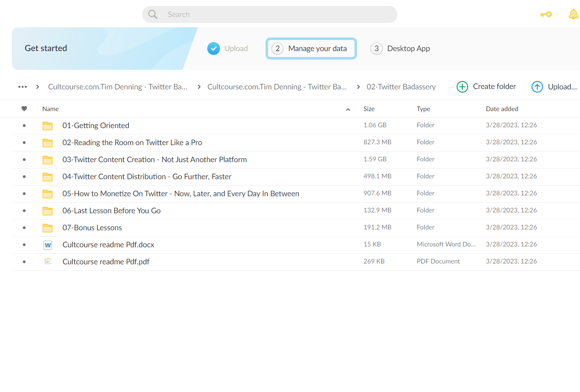580x392 pixels.
Task: Select the Cultcourse readme Pdf.pdf file name
Action: 106,262
